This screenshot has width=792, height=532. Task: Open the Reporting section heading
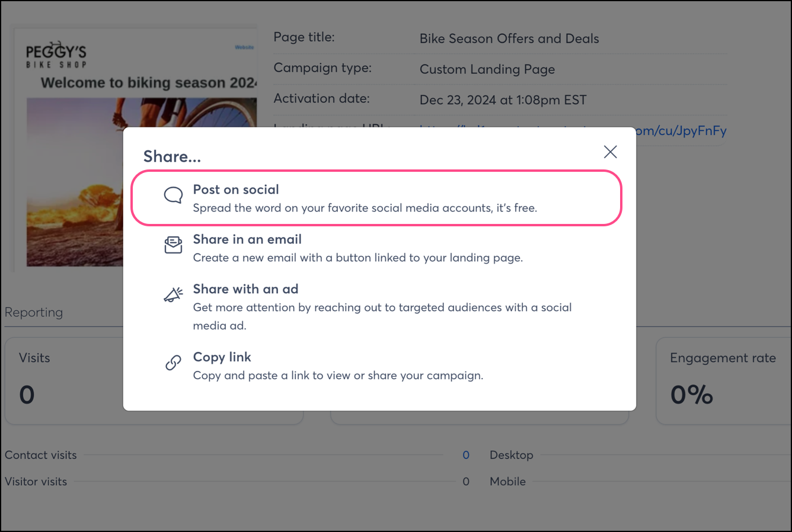tap(34, 312)
